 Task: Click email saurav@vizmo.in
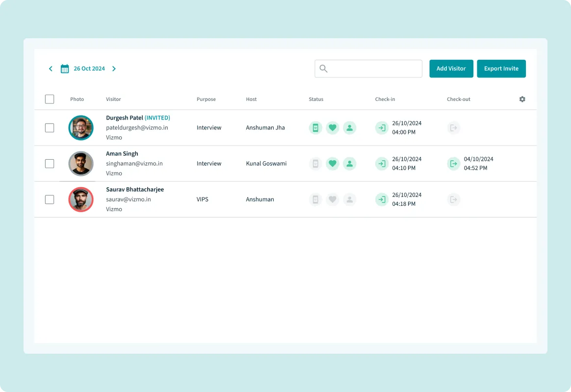tap(128, 199)
